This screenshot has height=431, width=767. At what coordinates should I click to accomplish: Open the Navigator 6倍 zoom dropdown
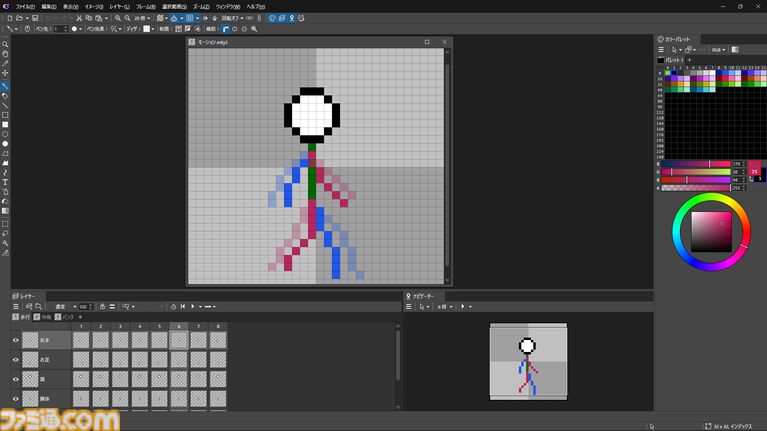445,307
